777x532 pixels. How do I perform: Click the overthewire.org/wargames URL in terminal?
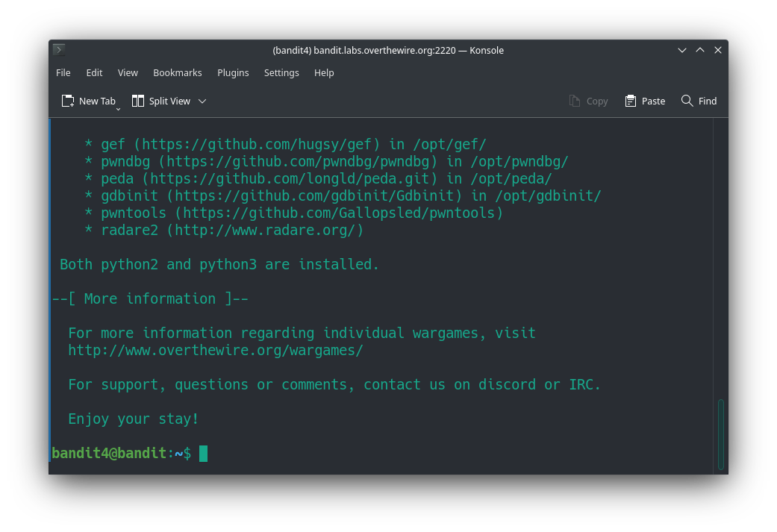click(x=215, y=350)
